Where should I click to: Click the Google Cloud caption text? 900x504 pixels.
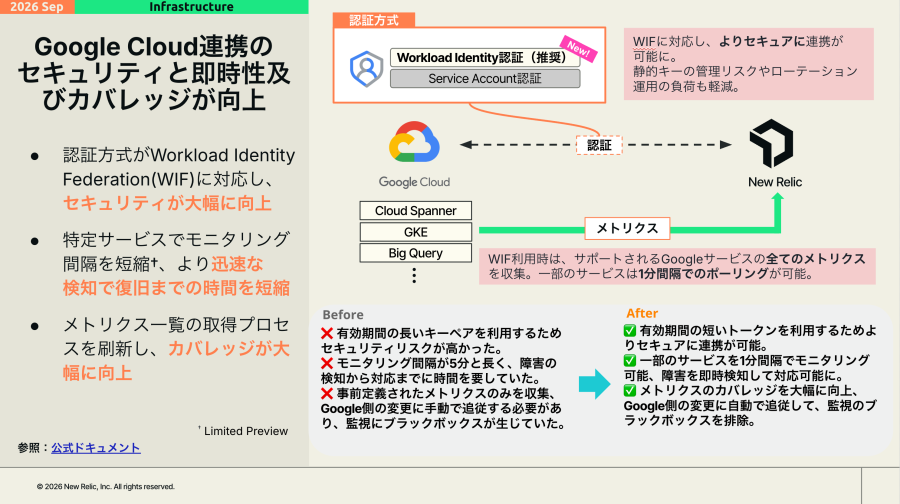pos(414,182)
